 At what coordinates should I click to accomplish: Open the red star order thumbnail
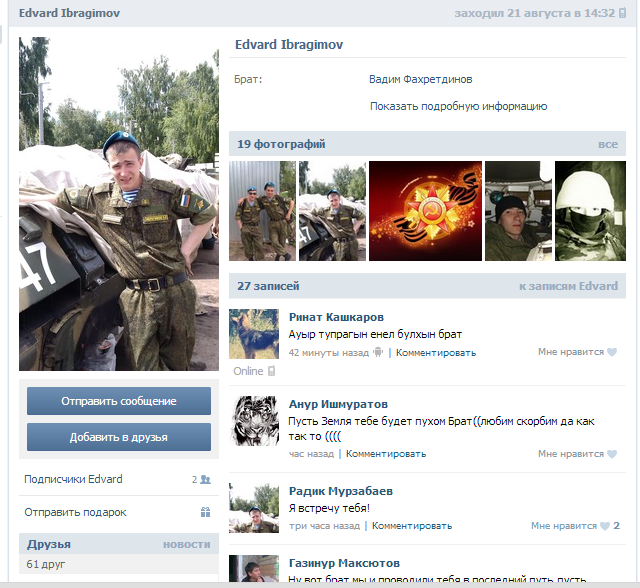point(425,211)
